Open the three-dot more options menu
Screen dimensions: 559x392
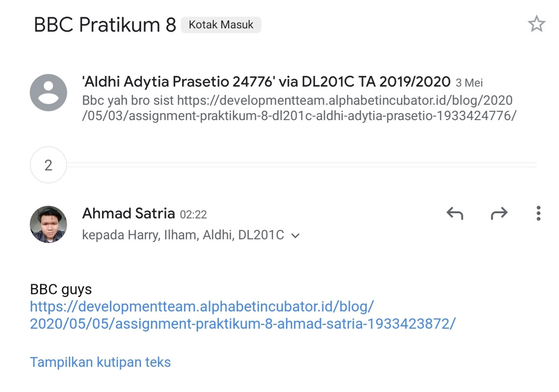tap(538, 214)
